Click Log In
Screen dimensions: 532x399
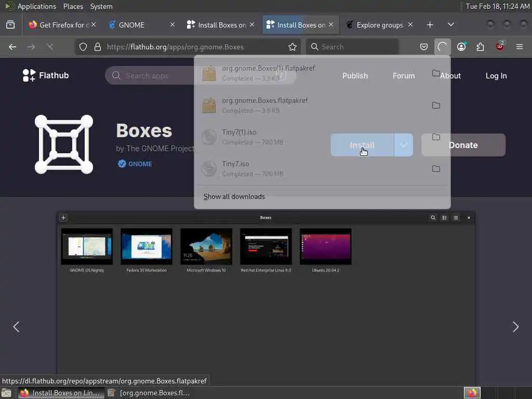[x=496, y=76]
